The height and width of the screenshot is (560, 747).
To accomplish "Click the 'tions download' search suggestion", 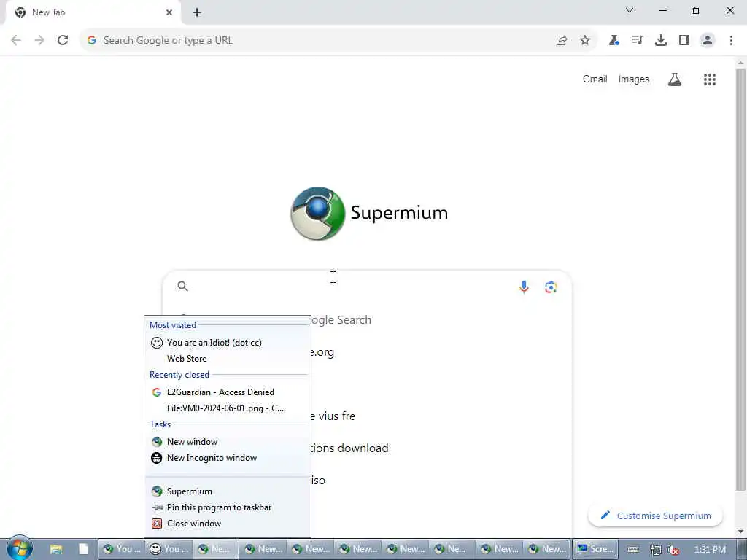I will pyautogui.click(x=349, y=448).
